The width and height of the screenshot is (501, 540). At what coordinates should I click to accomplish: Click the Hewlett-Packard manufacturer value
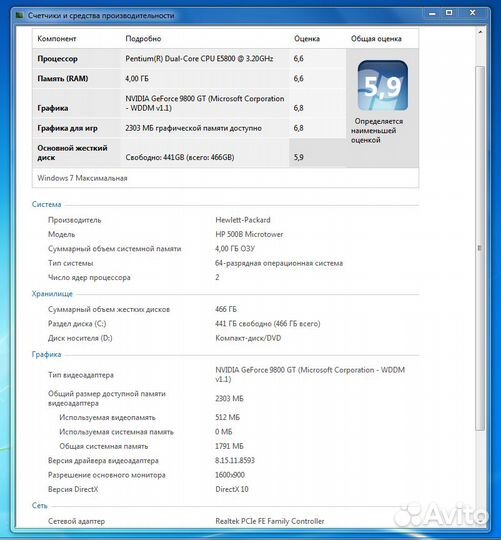point(243,220)
